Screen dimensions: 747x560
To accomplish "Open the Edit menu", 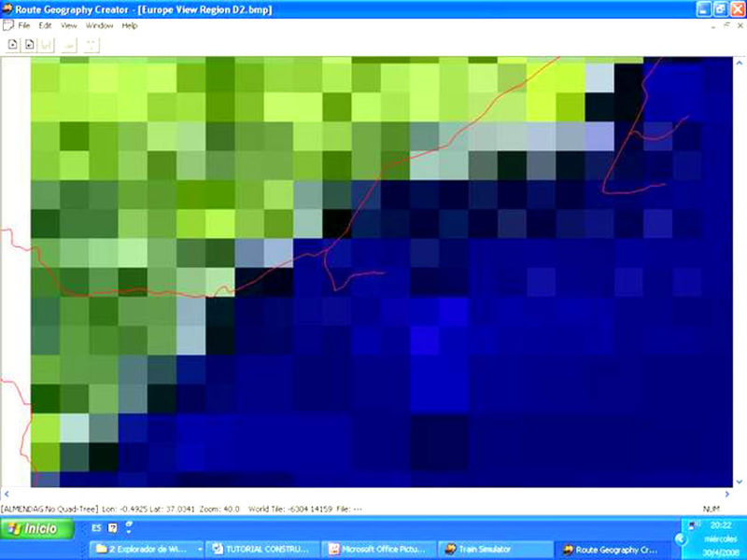I will [45, 25].
